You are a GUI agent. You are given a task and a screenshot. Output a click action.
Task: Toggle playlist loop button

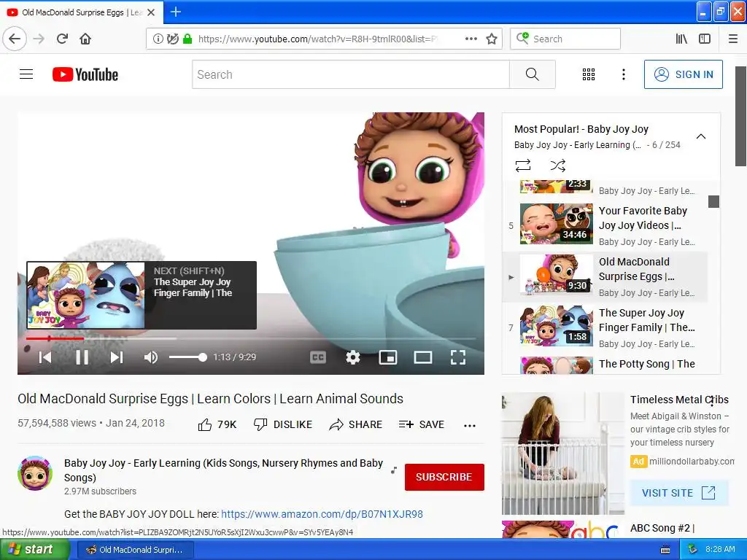522,166
